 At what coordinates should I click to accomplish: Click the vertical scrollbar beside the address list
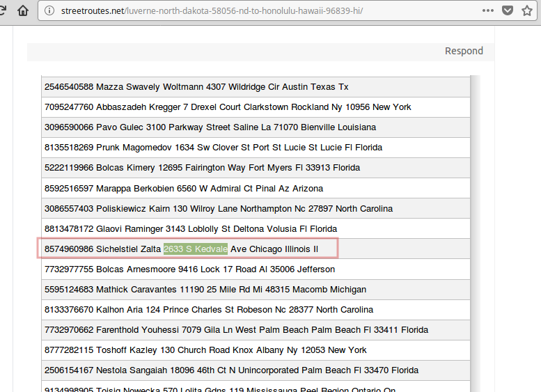tap(475, 234)
